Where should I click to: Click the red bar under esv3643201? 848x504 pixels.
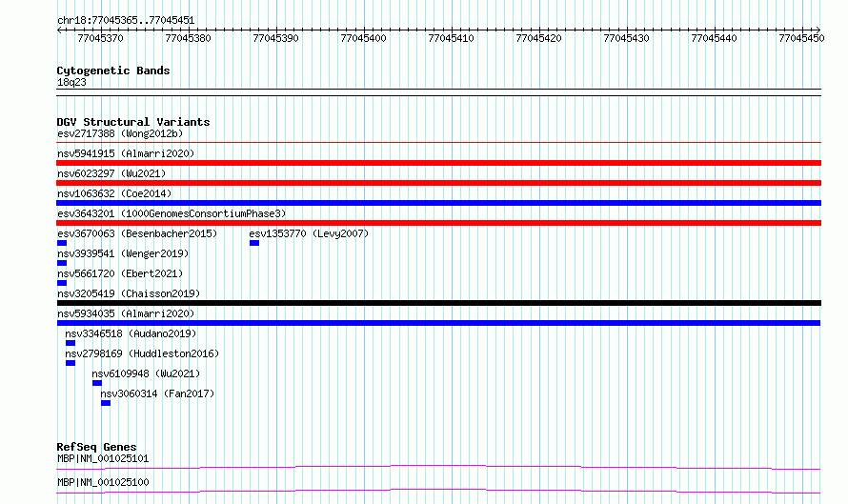click(438, 223)
